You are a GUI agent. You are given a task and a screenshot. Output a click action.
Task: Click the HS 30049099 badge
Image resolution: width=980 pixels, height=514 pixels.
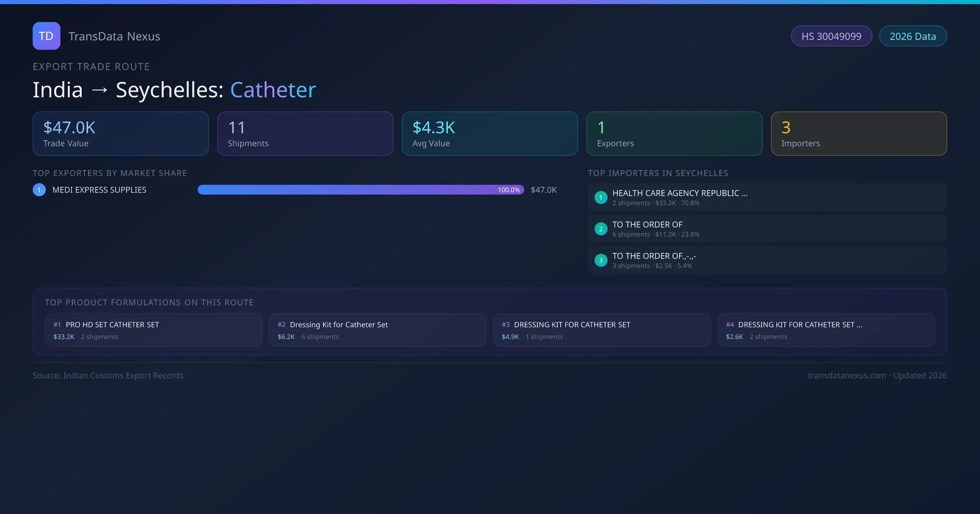click(x=831, y=36)
